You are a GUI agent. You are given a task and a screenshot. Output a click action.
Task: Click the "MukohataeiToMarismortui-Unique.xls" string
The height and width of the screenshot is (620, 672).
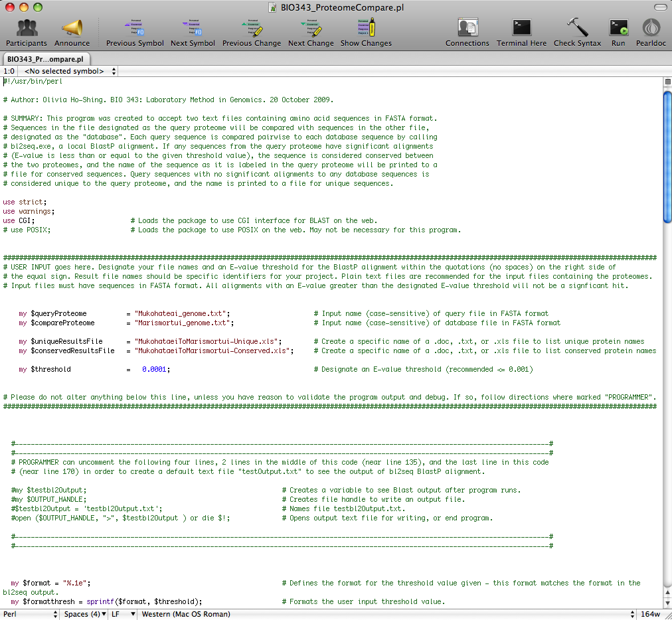pyautogui.click(x=206, y=341)
